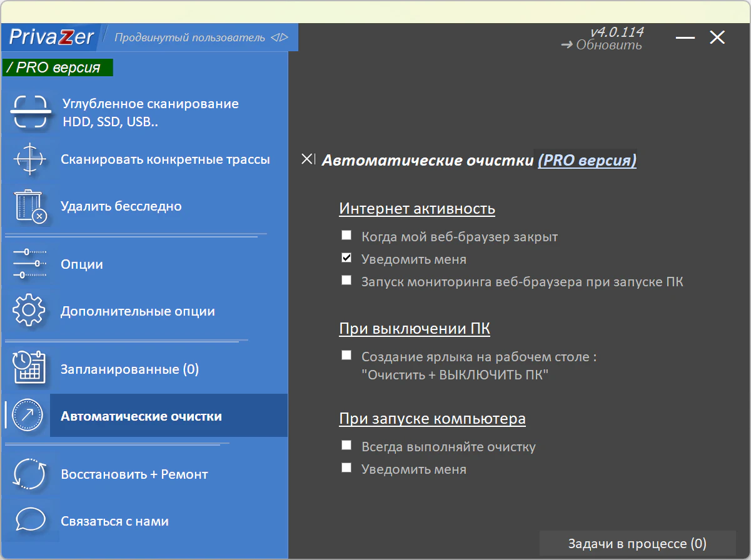Open 'Восстановить + Ремонт' section
This screenshot has width=751, height=560.
point(134,474)
